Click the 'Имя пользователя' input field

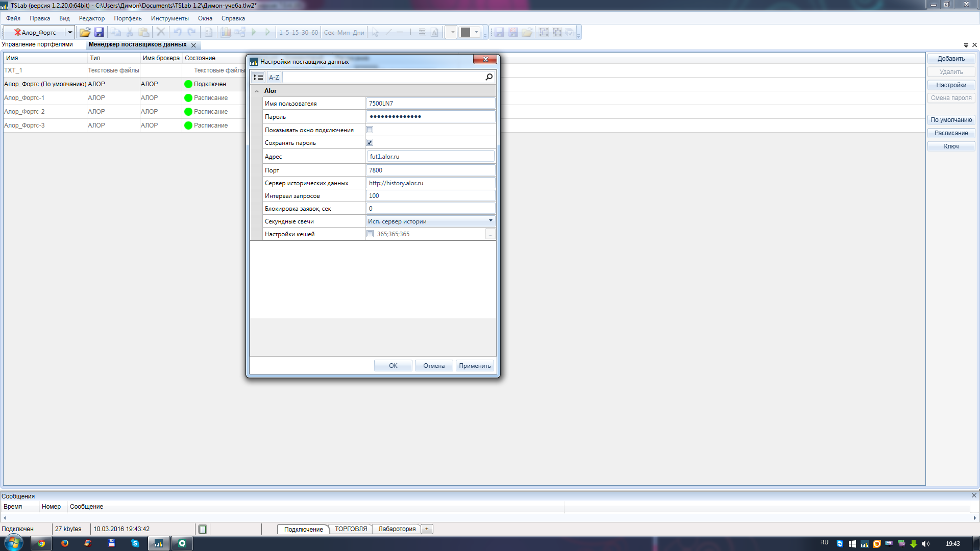(x=430, y=103)
